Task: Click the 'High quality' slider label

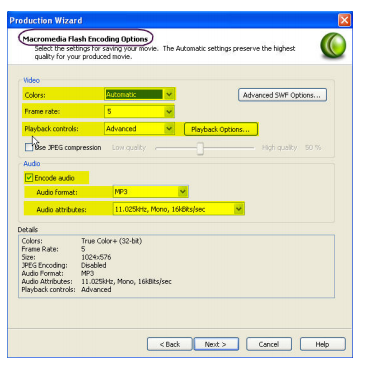Action: pos(279,147)
